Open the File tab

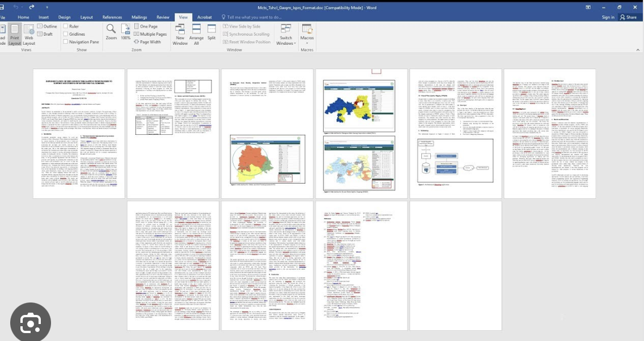(2, 17)
